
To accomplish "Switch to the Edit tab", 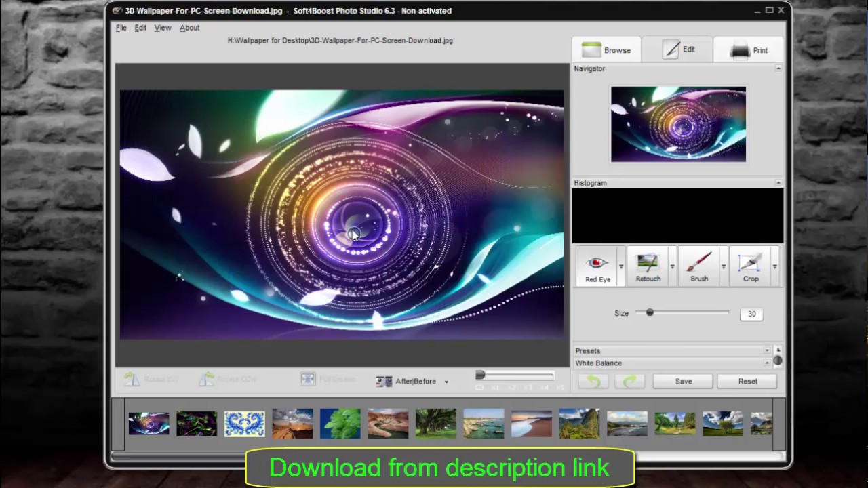I will pos(678,49).
